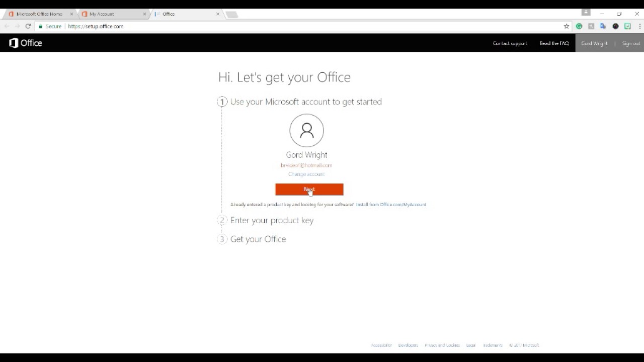This screenshot has height=362, width=644.
Task: Open Install from Office.com/MyAccount link
Action: pos(391,205)
